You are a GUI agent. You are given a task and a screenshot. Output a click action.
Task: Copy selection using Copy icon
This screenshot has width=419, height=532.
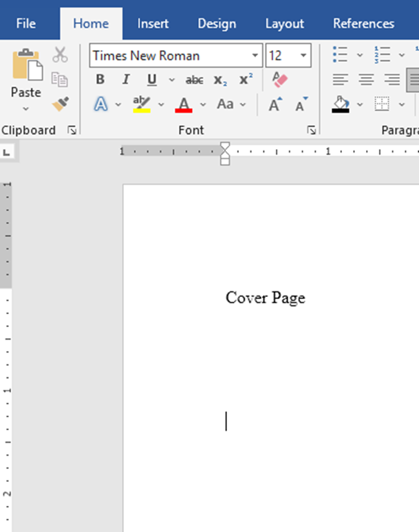60,80
